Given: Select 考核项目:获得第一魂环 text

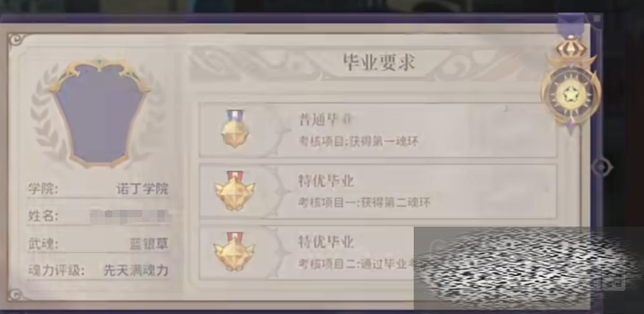Looking at the screenshot, I should [359, 142].
